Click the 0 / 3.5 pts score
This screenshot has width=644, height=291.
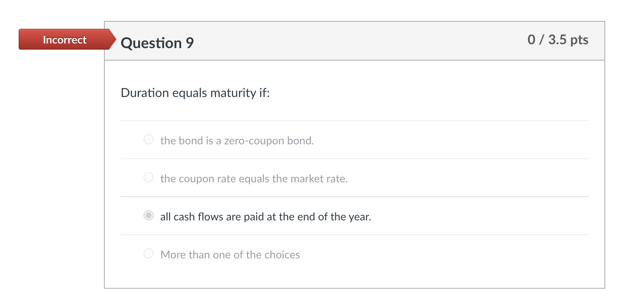557,40
